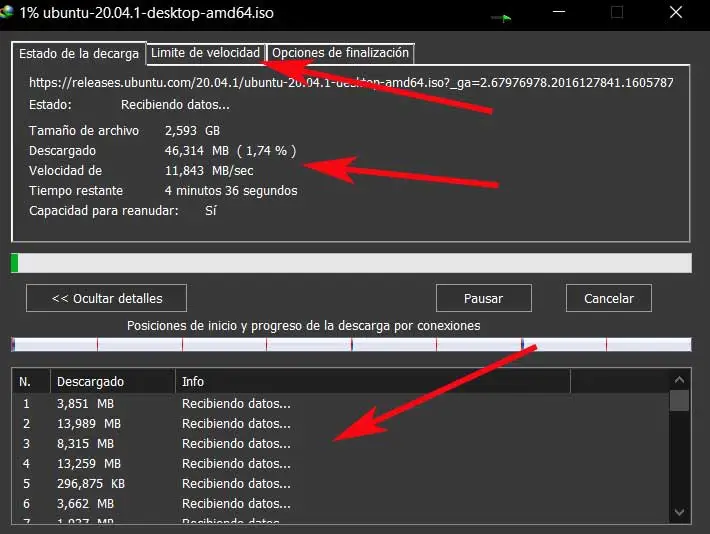Click the green download progress bar
The image size is (710, 534).
point(351,263)
